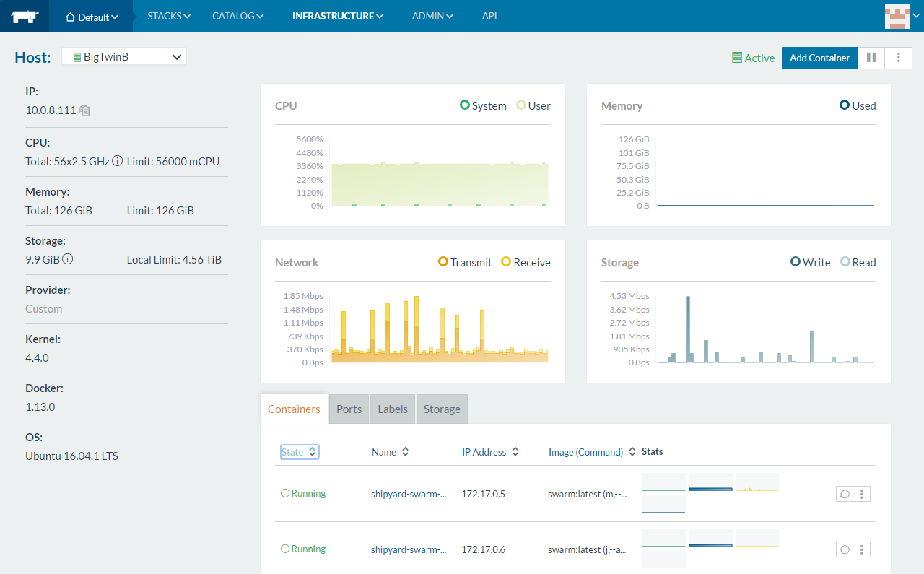This screenshot has width=924, height=574.
Task: Expand the Infrastructure menu
Action: (x=337, y=16)
